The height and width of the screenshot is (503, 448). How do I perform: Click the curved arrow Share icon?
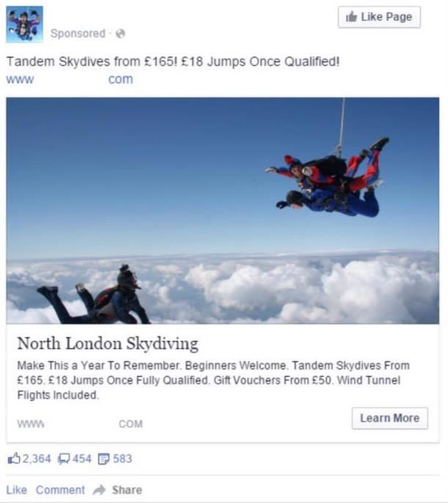[x=100, y=490]
